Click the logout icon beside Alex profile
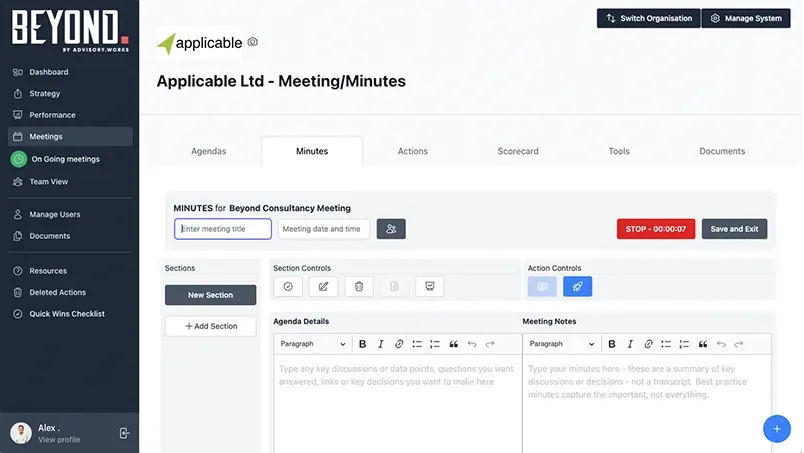The height and width of the screenshot is (453, 804). click(124, 433)
